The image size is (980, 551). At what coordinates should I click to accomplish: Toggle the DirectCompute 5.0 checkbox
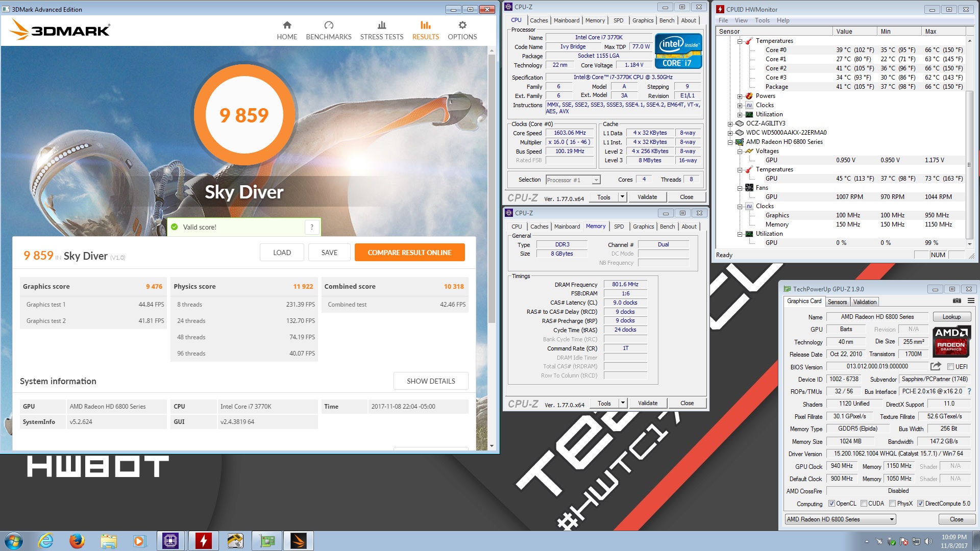pyautogui.click(x=920, y=504)
